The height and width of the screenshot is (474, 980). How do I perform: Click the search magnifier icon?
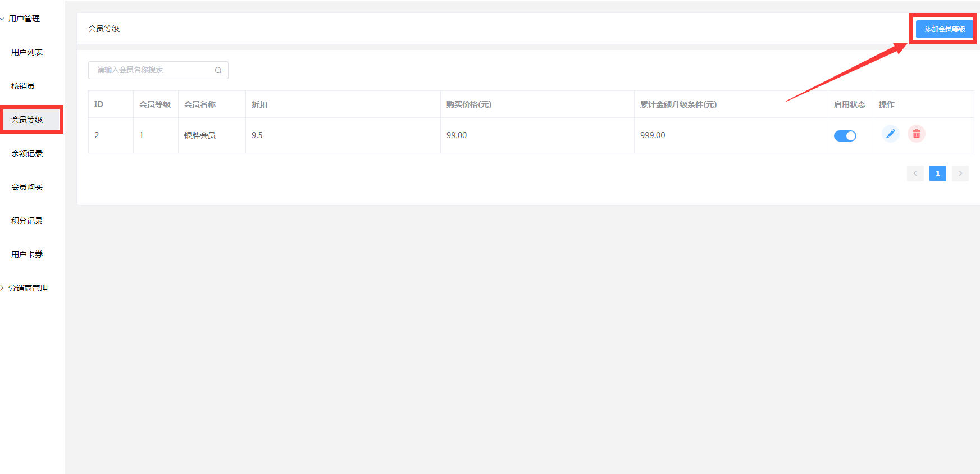point(218,70)
